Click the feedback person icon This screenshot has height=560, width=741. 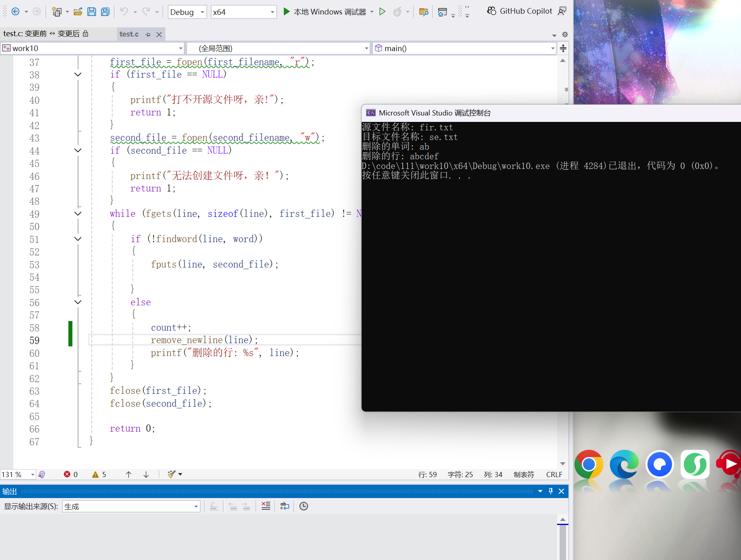(x=562, y=11)
